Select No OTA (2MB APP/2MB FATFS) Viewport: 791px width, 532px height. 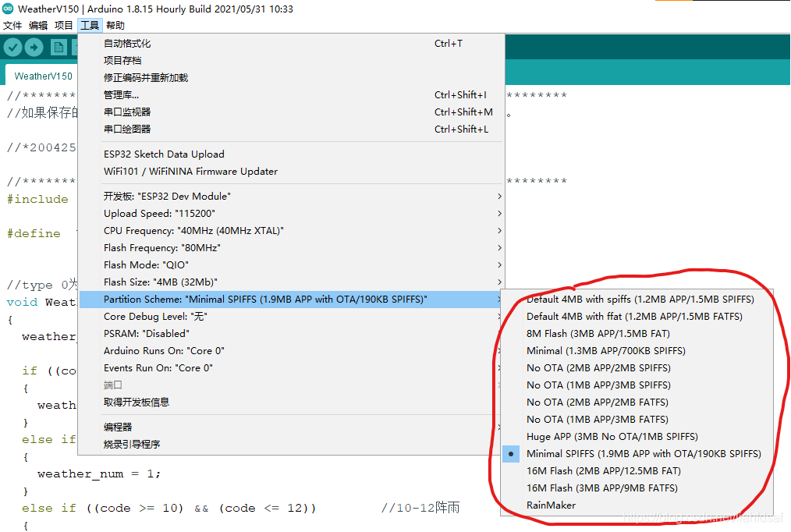637,403
